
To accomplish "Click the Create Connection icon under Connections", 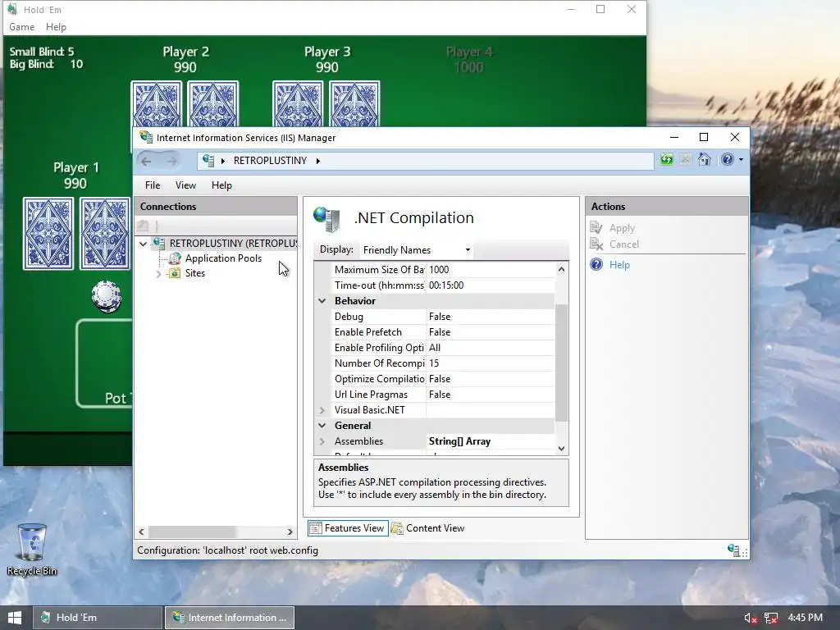I will coord(143,226).
